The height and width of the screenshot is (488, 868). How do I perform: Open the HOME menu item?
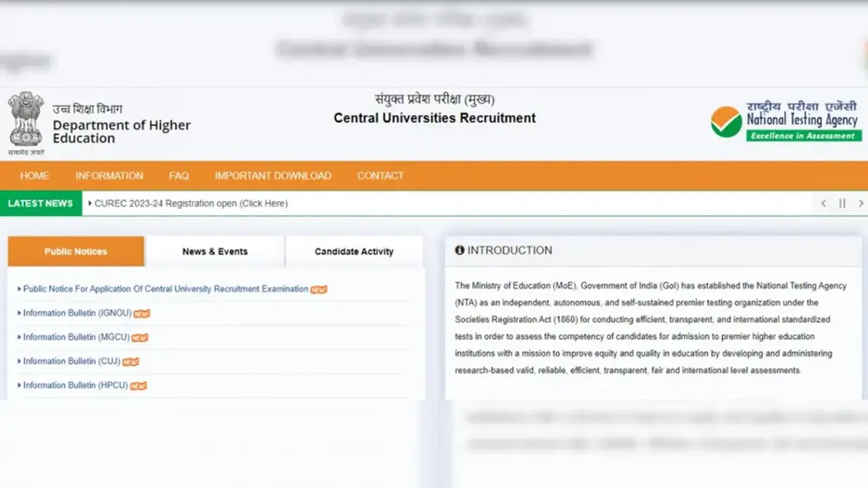[x=35, y=176]
